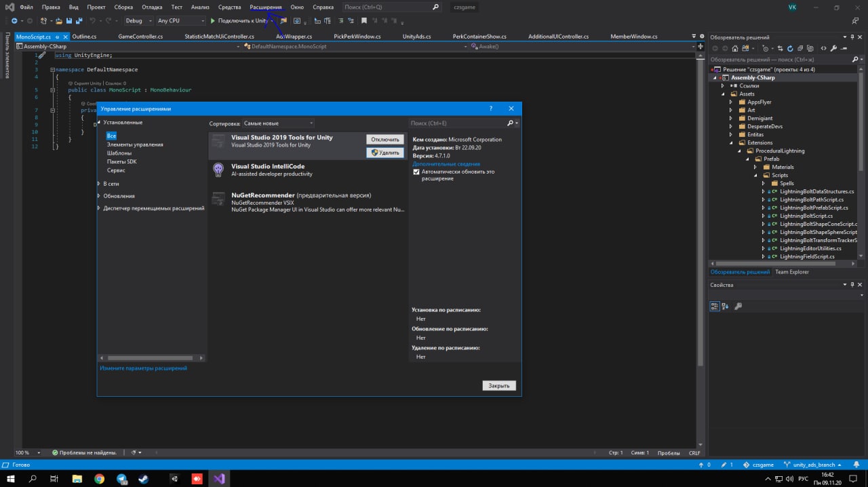Open the 'Измените параметры расширений' link
868x487 pixels.
click(x=144, y=368)
